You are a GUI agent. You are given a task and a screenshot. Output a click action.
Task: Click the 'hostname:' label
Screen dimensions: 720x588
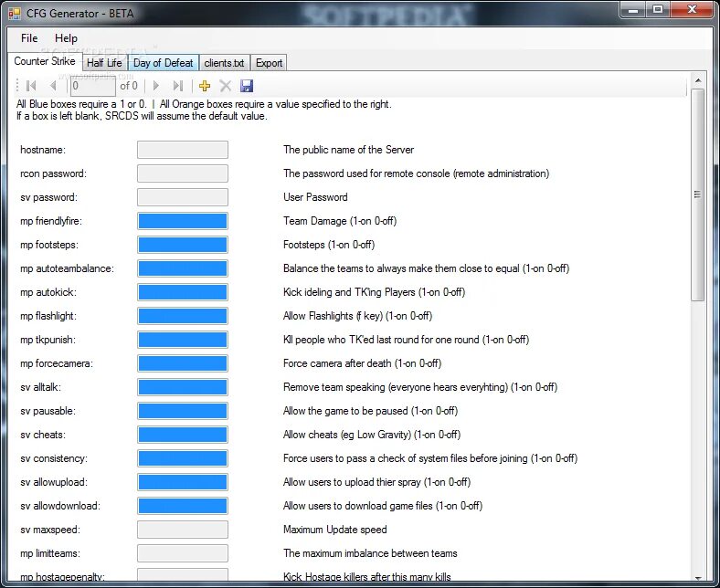click(x=43, y=150)
